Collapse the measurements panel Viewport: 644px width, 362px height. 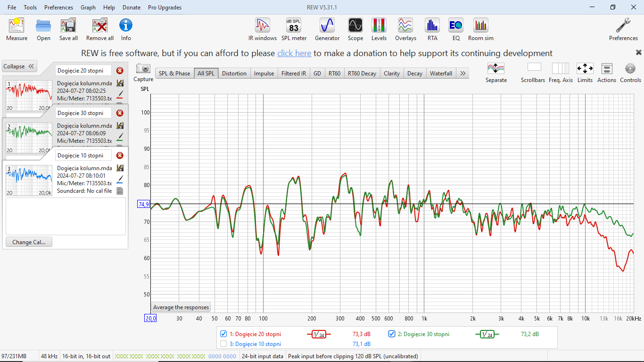point(19,66)
